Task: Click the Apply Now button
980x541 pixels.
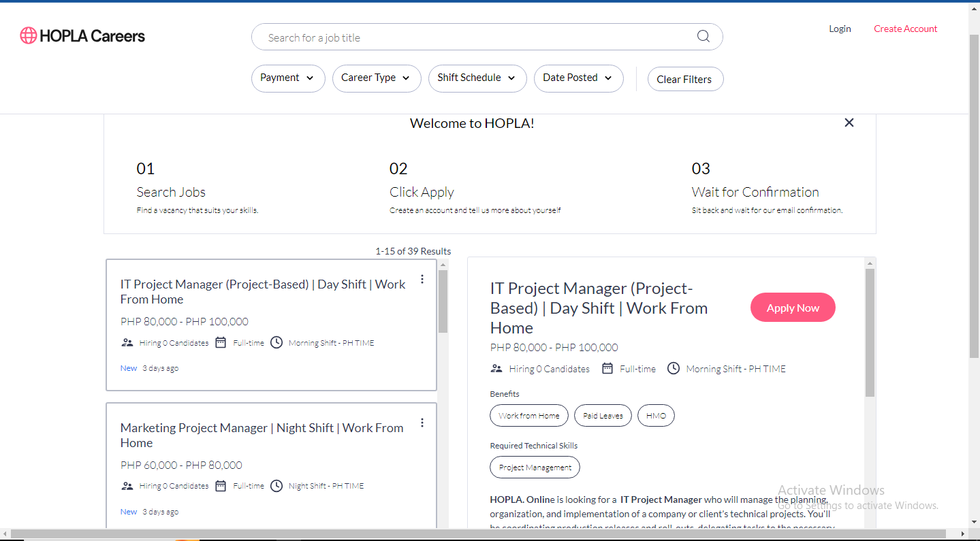Action: coord(793,308)
